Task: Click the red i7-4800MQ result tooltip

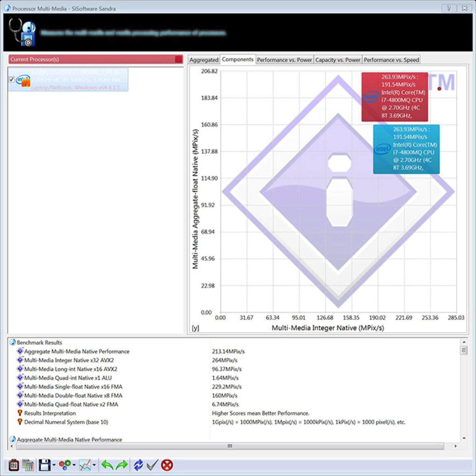Action: [395, 96]
